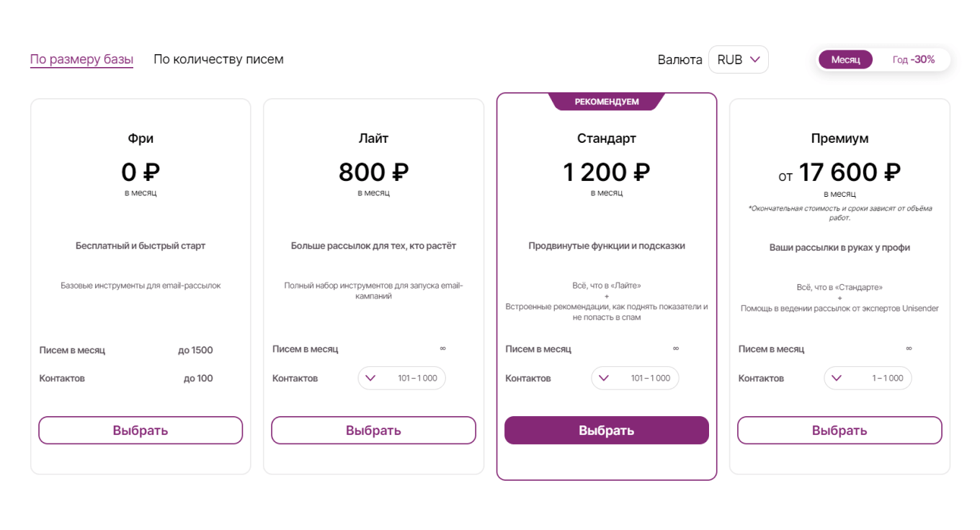Choose the free Фри plan
Viewport: 980px width, 530px height.
tap(140, 430)
